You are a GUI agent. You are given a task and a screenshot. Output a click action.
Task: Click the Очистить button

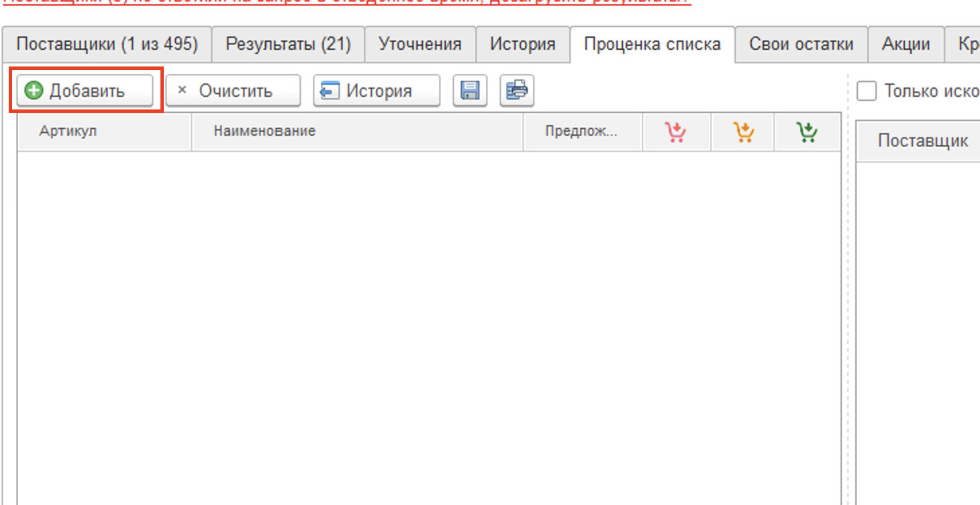pyautogui.click(x=233, y=91)
